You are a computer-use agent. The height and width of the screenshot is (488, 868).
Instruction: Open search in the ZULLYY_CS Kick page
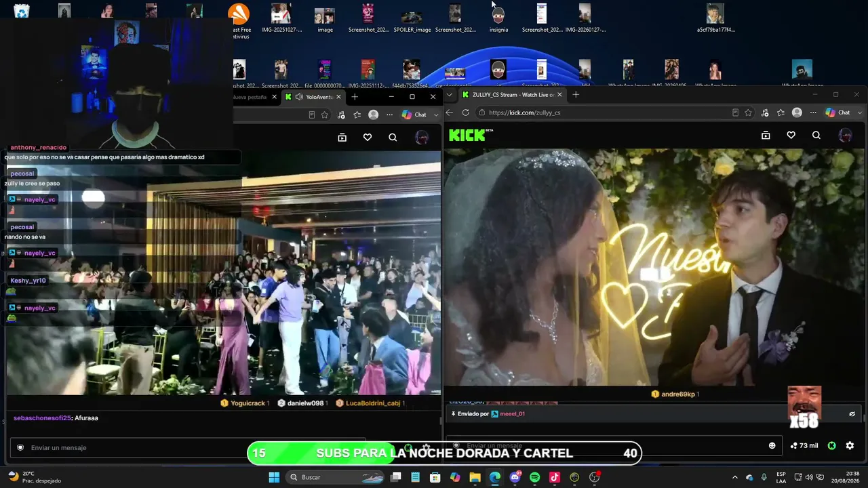coord(816,136)
